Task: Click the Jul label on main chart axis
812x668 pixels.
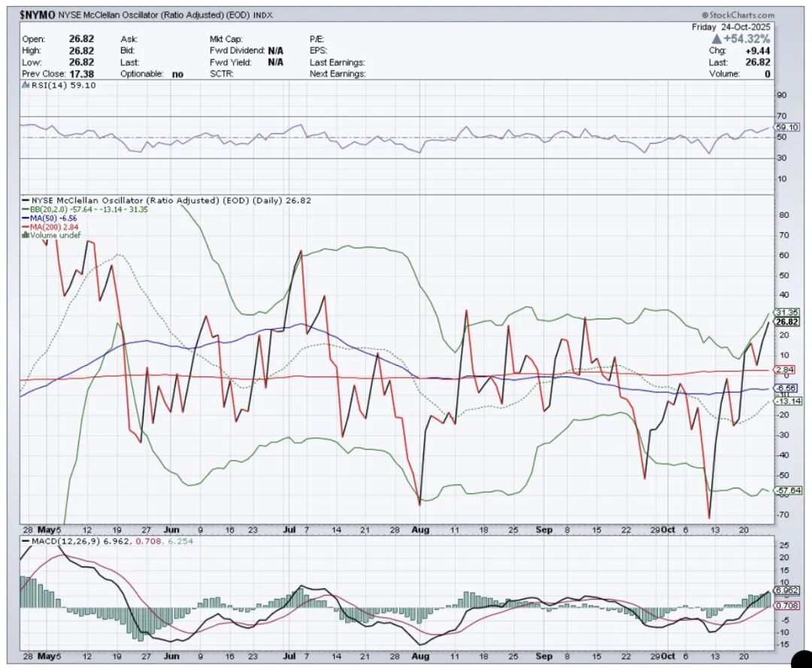Action: pyautogui.click(x=289, y=530)
